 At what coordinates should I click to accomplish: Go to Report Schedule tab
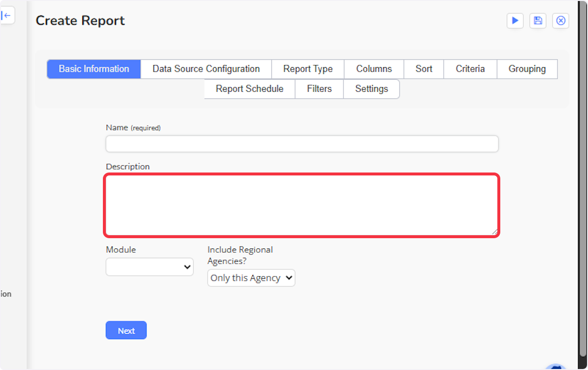coord(250,89)
